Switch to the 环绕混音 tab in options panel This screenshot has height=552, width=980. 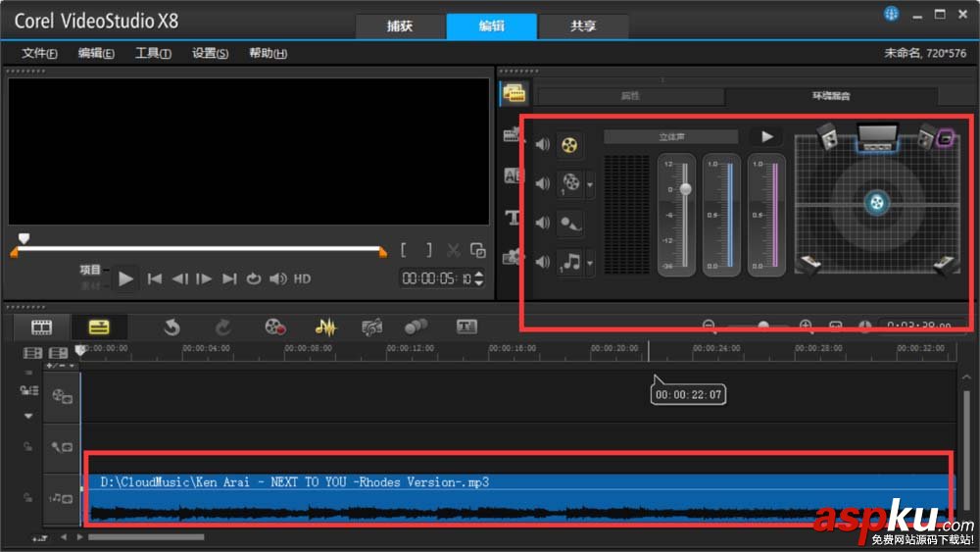[831, 96]
